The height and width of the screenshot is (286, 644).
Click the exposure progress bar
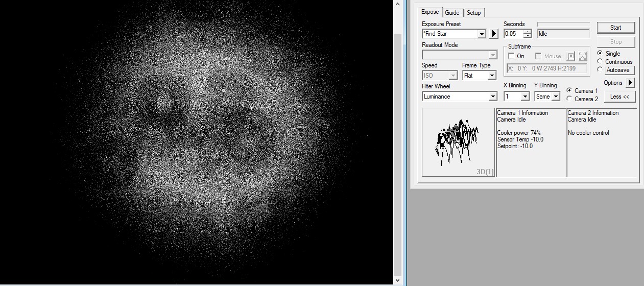click(563, 24)
